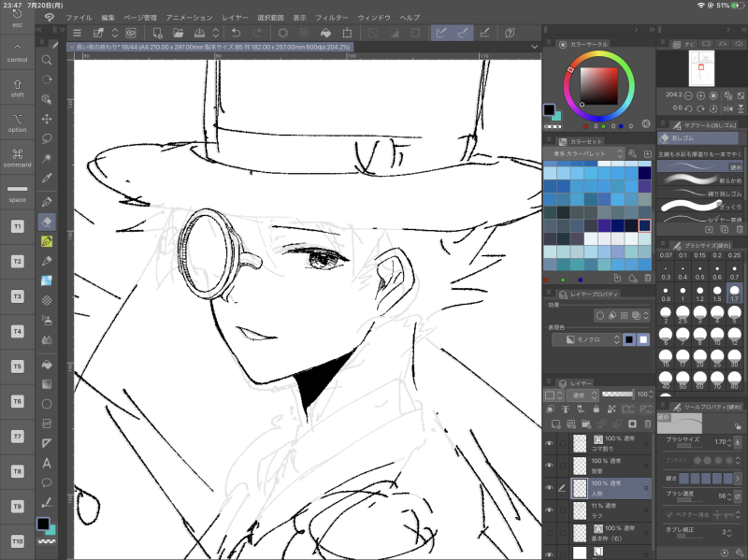This screenshot has height=560, width=748.
Task: Hide the 人物 layer with its eye icon
Action: [x=550, y=488]
